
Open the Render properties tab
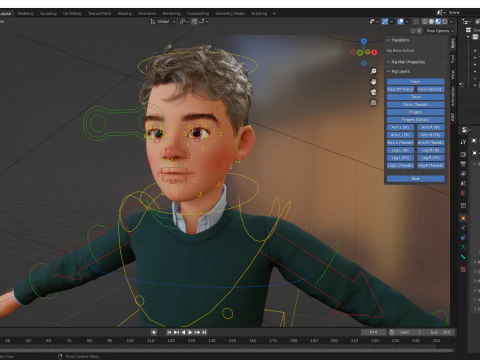pyautogui.click(x=463, y=154)
